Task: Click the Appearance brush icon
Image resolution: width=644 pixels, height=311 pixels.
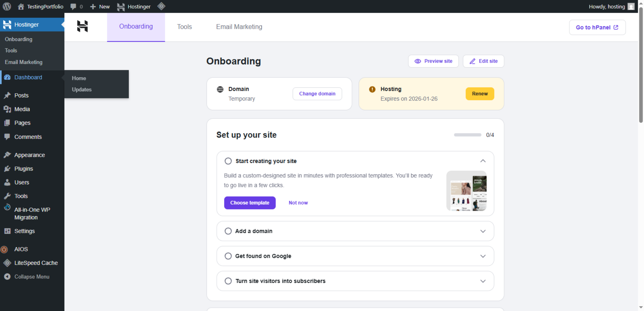Action: point(8,155)
